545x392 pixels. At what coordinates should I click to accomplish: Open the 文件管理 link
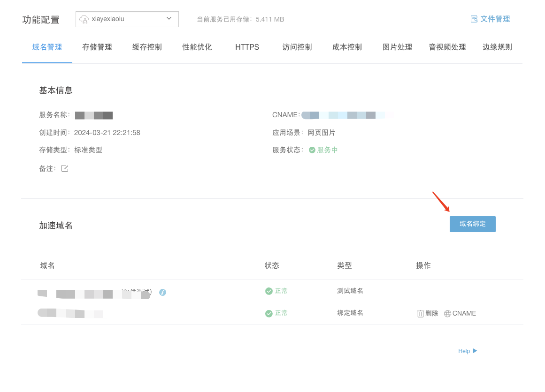click(495, 19)
